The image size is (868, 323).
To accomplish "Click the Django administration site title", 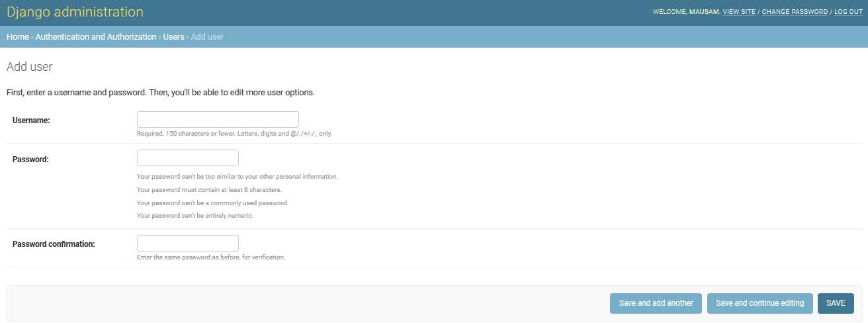I will (75, 12).
